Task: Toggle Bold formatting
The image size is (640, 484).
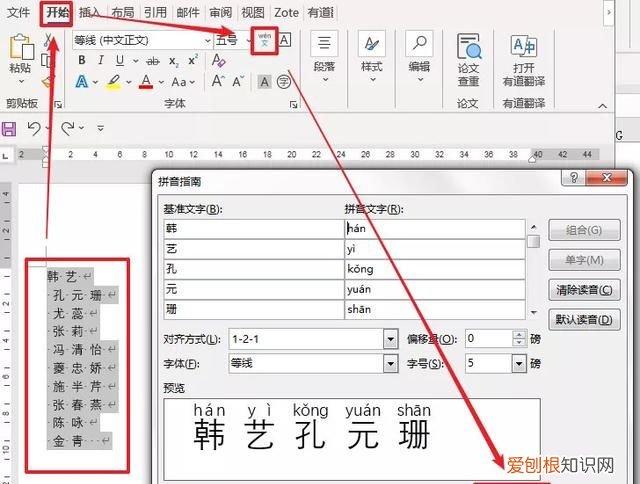Action: tap(82, 60)
